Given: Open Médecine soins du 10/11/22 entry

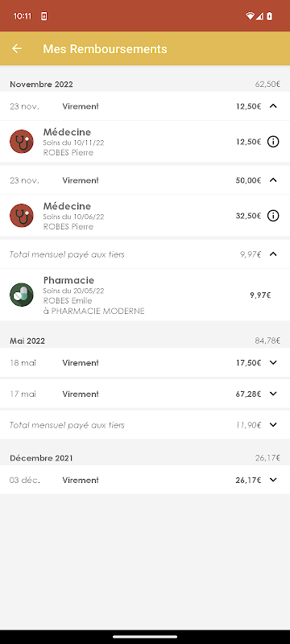Looking at the screenshot, I should click(145, 142).
